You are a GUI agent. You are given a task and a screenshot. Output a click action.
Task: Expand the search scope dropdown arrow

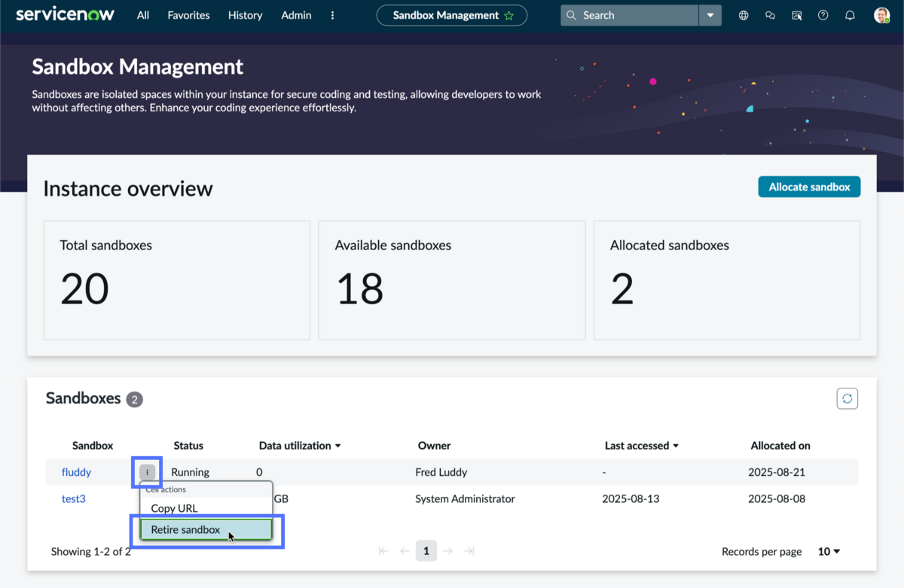(710, 15)
